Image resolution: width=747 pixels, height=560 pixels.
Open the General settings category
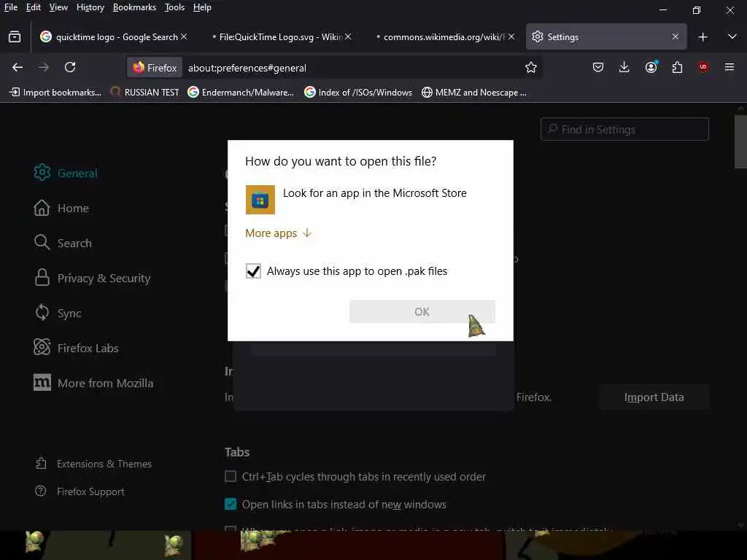pos(66,173)
